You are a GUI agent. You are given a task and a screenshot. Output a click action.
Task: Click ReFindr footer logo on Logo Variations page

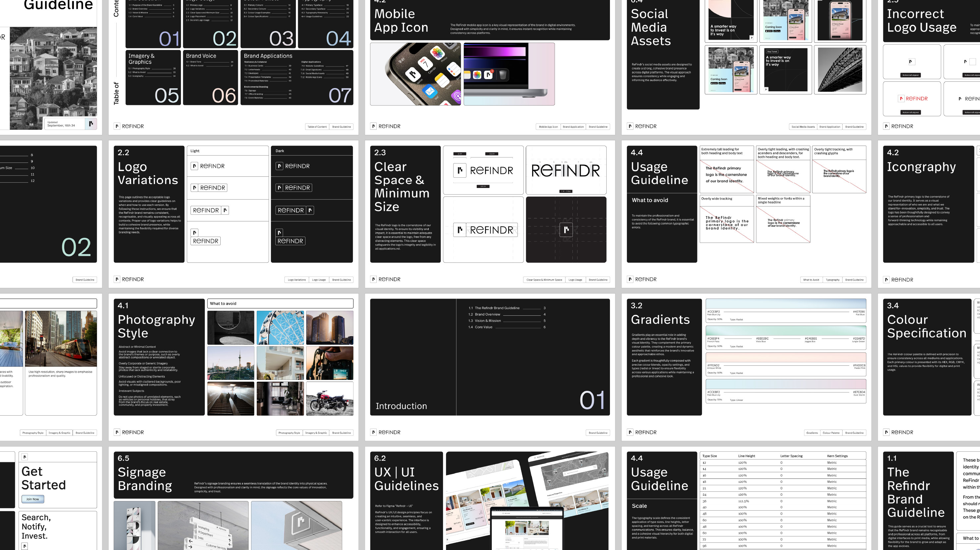[x=129, y=279]
